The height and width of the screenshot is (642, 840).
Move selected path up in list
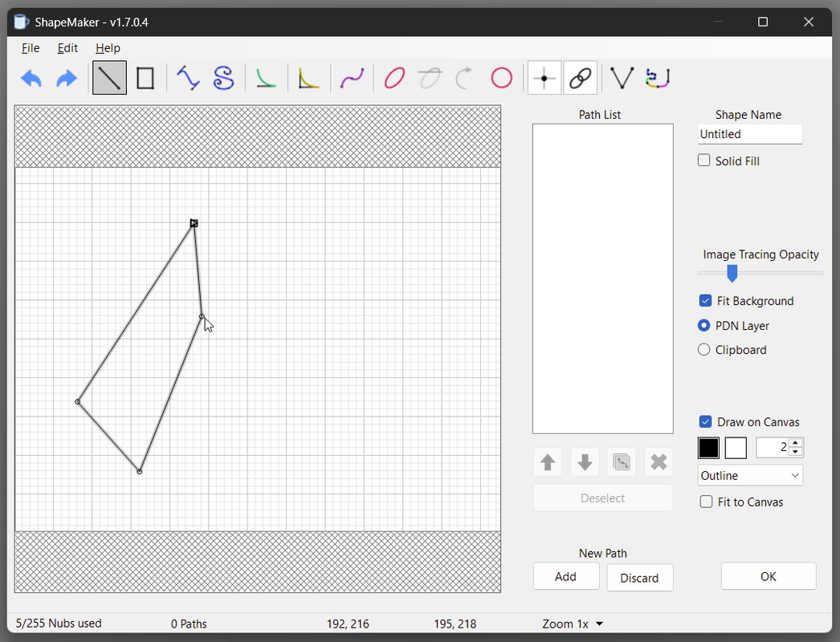(x=548, y=461)
